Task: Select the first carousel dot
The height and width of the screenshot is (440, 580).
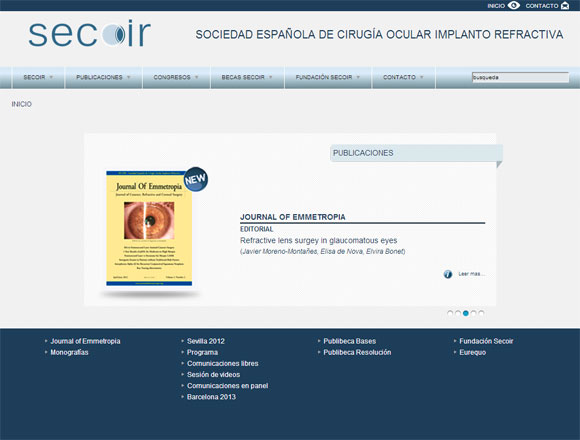Action: point(450,313)
